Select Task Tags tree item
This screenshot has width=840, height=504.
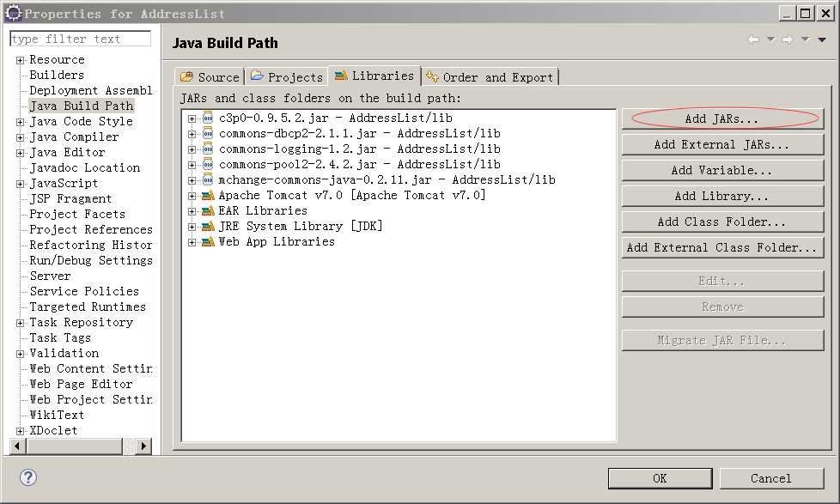[x=60, y=338]
